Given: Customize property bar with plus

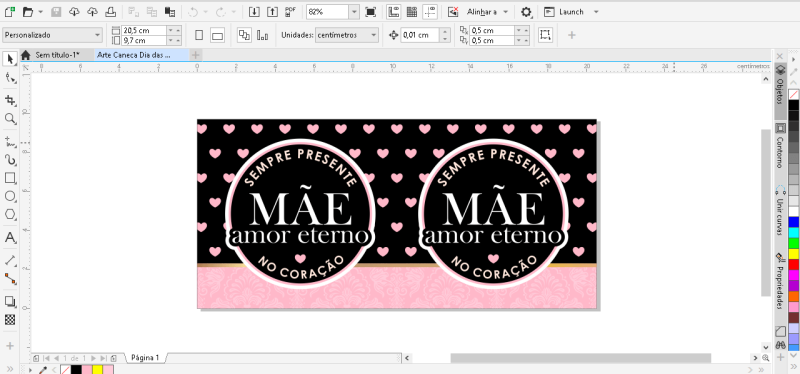Looking at the screenshot, I should 572,35.
